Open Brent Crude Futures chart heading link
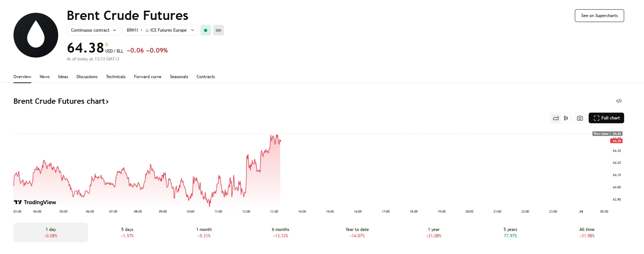Viewport: 644px width, 254px height. coord(61,101)
